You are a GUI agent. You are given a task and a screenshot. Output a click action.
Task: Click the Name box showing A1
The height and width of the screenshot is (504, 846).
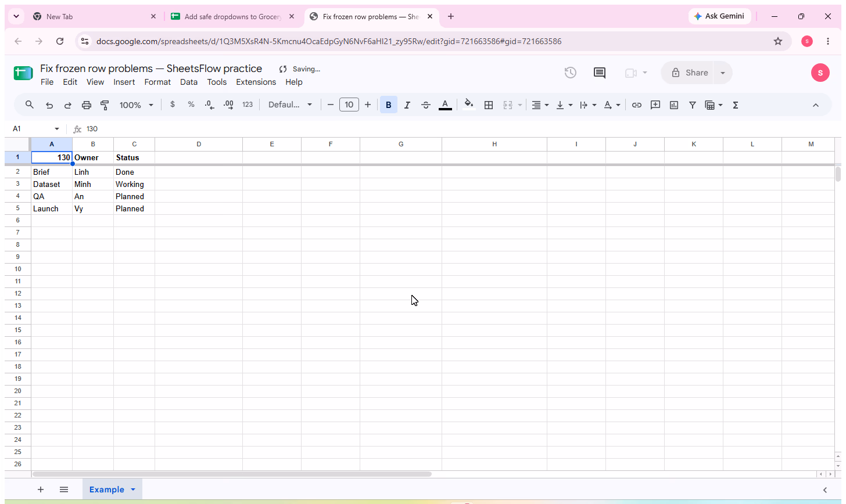click(x=35, y=129)
